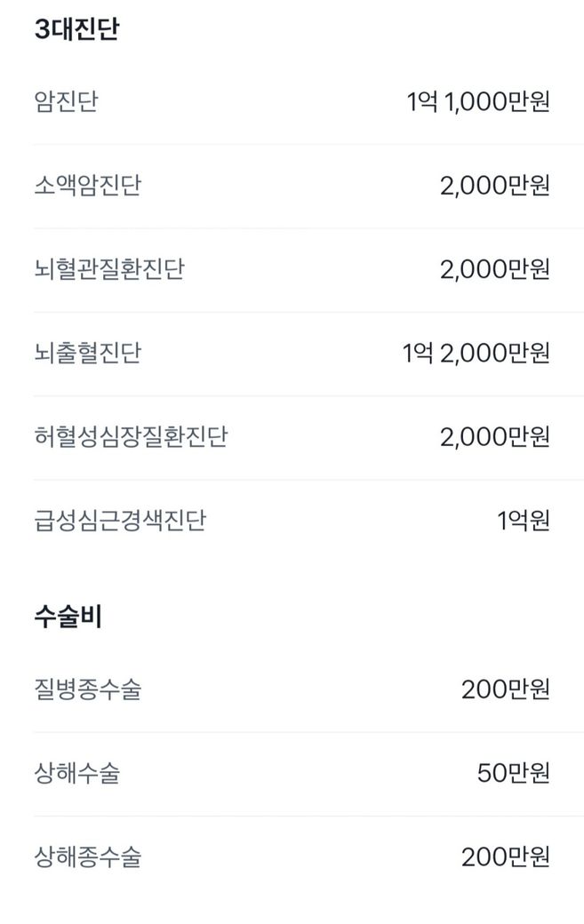Image resolution: width=584 pixels, height=924 pixels.
Task: Tap the 200만원 amount beside 상해종수술
Action: click(x=505, y=857)
